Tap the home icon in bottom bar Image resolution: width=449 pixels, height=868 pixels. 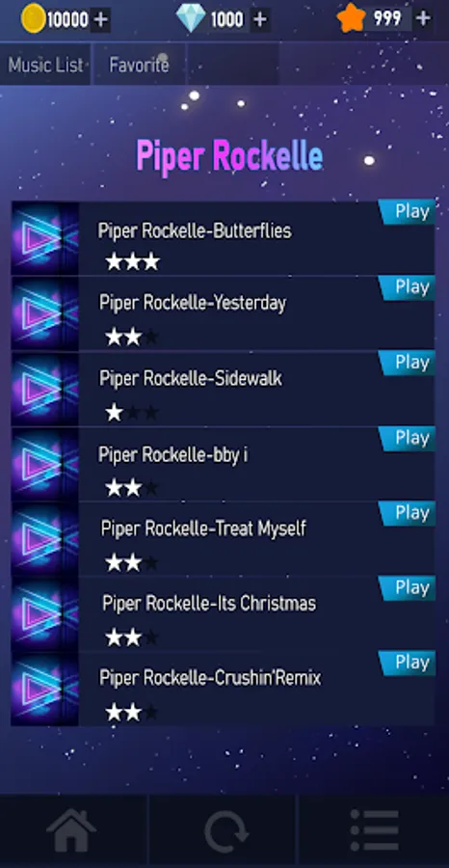(x=71, y=830)
